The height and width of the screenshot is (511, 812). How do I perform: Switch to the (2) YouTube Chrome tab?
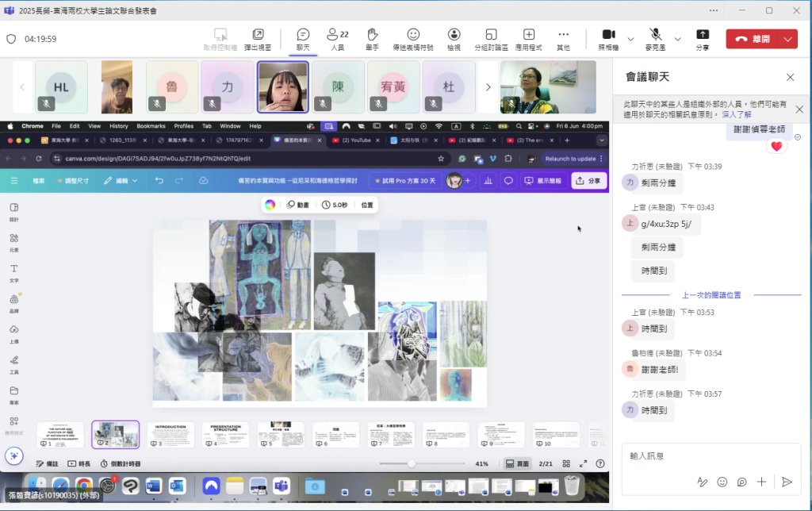[x=356, y=140]
